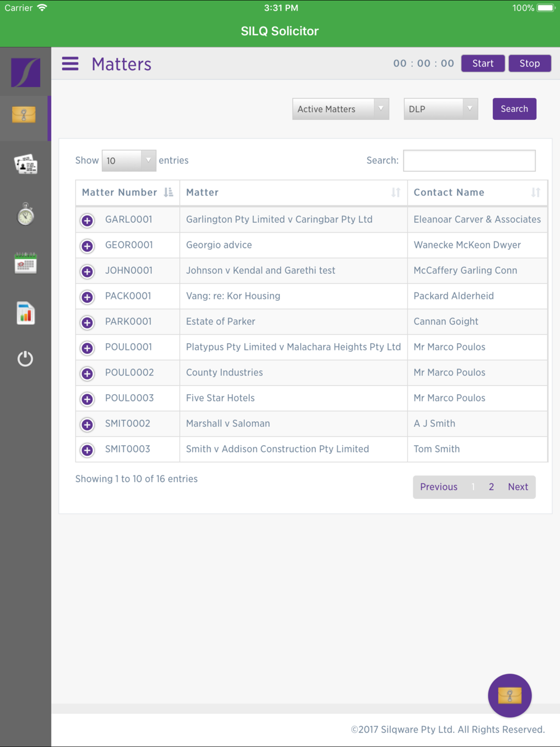Viewport: 560px width, 747px height.
Task: Expand row details for PACK0001
Action: coord(87,297)
